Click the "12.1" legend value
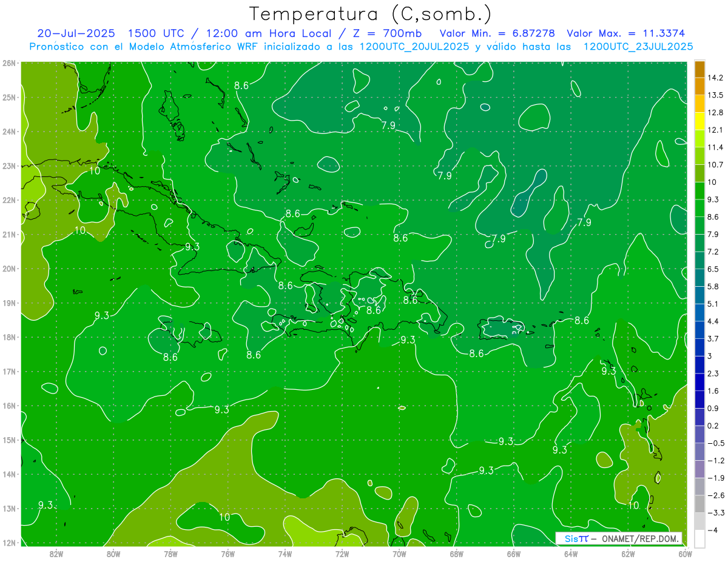 [715, 130]
